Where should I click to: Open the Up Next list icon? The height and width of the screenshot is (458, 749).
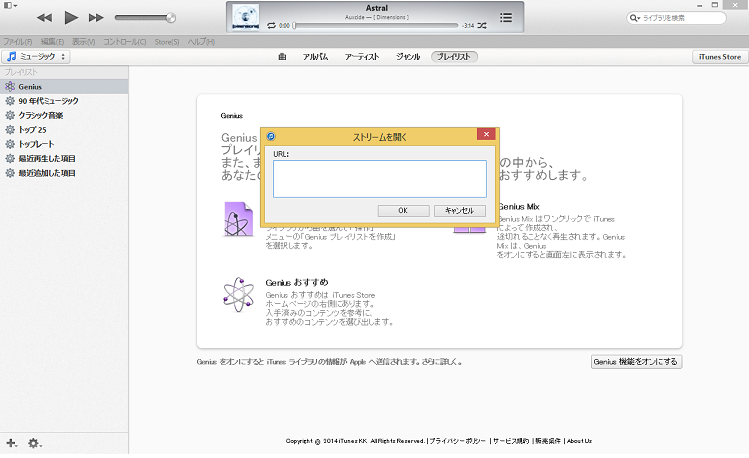tap(506, 18)
